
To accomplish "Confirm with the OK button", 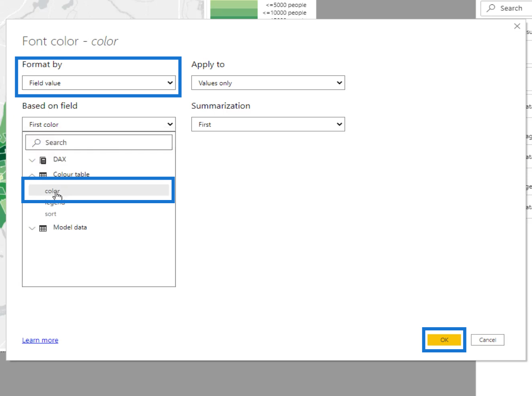I will click(x=444, y=340).
